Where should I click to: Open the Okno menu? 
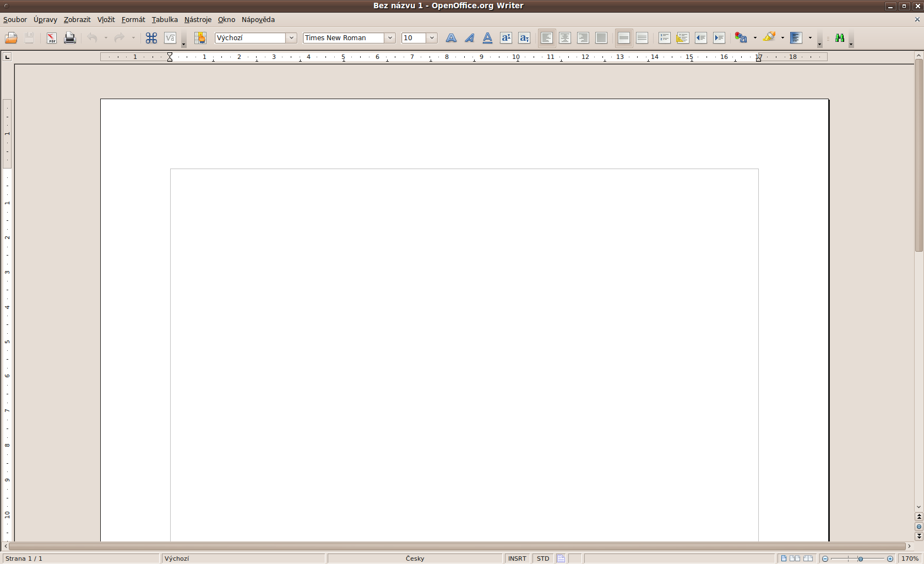pos(226,20)
